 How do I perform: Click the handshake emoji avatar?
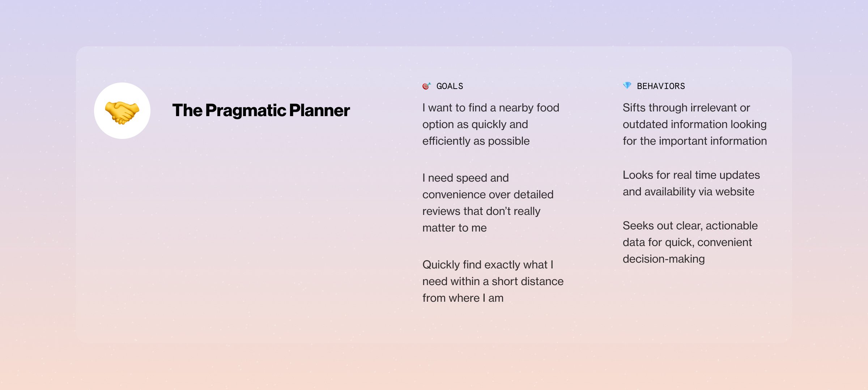[122, 113]
